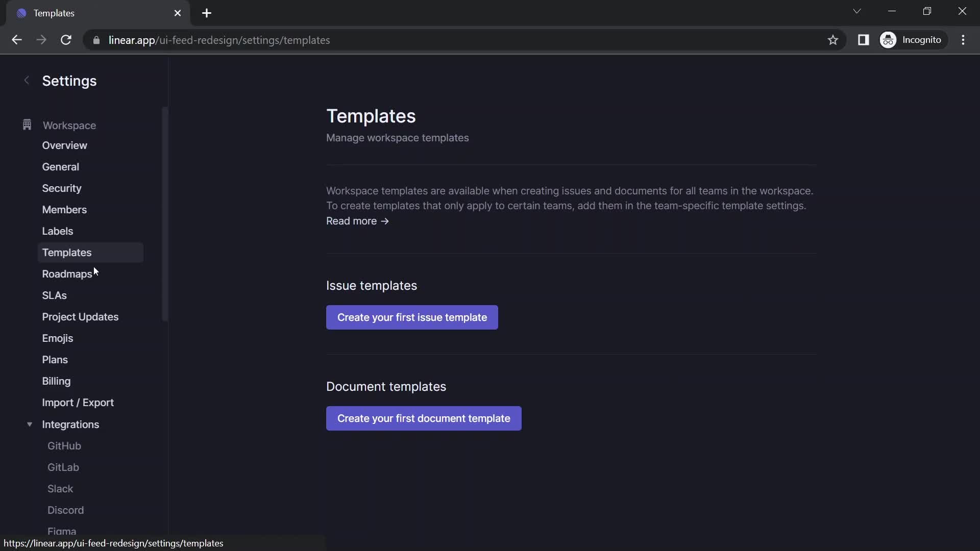The height and width of the screenshot is (551, 980).
Task: Click the Workspace icon in sidebar
Action: coord(27,125)
